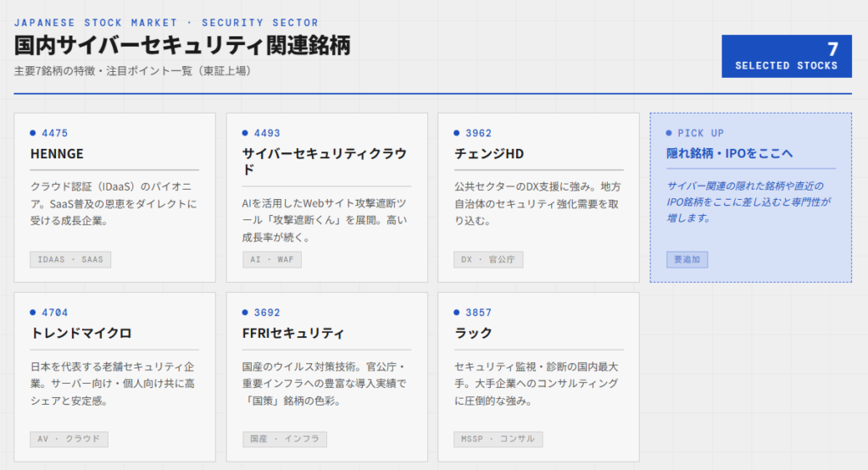Click the 公共セクターのDX支援 description
The image size is (868, 470).
tap(537, 203)
